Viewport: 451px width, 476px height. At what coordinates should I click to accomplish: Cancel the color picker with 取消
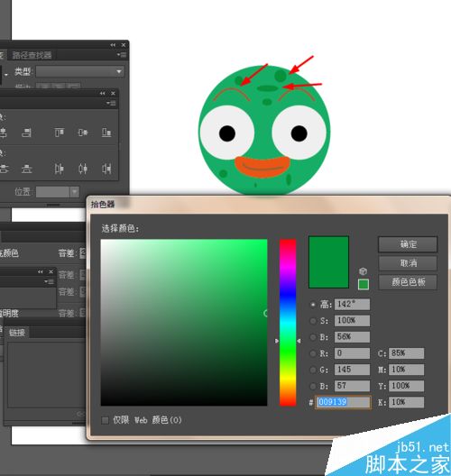pos(408,263)
